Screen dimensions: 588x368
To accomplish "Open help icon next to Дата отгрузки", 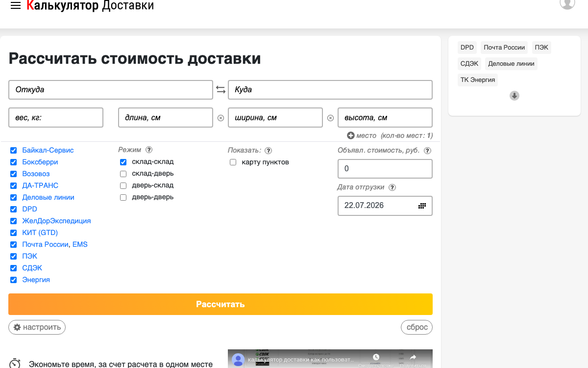I will click(x=392, y=187).
